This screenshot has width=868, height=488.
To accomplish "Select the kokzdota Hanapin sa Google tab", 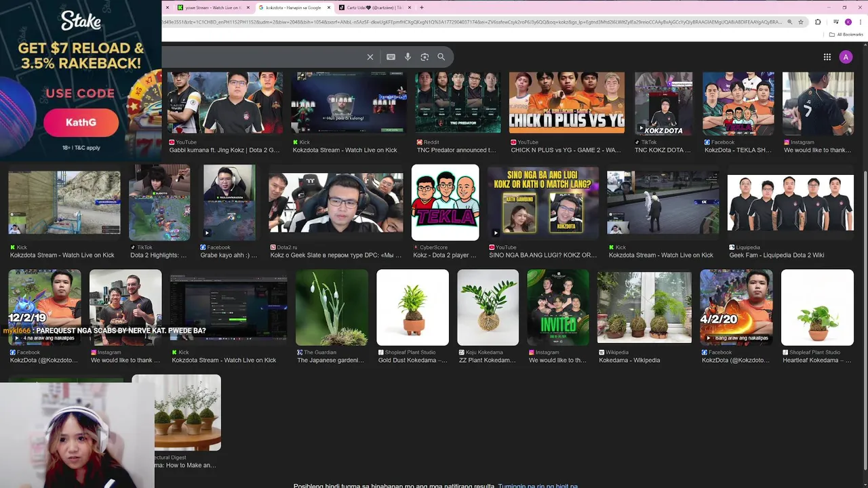I will pyautogui.click(x=294, y=7).
